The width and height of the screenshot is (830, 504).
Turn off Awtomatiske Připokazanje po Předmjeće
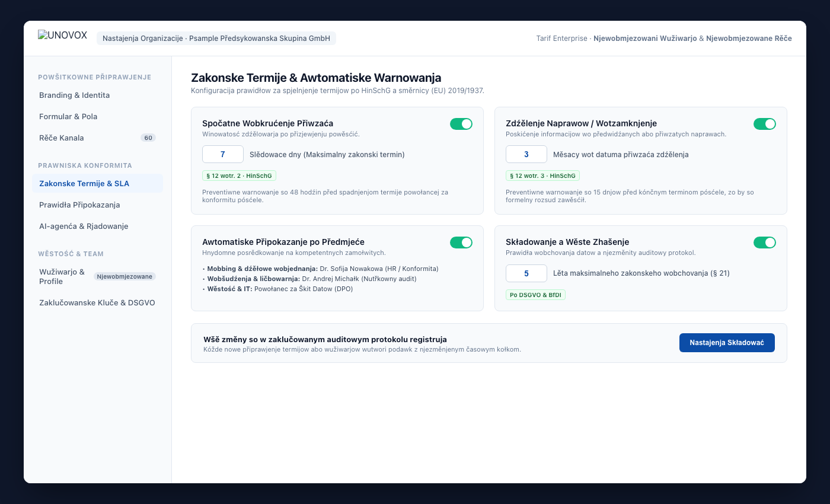click(x=461, y=243)
